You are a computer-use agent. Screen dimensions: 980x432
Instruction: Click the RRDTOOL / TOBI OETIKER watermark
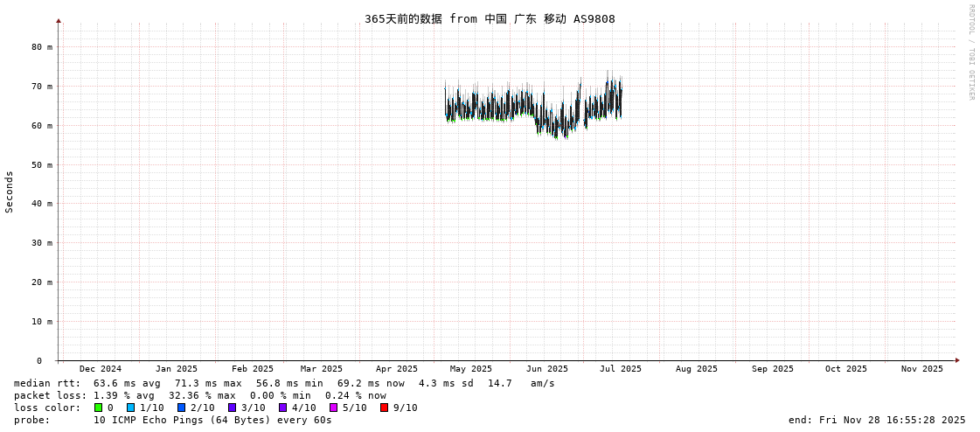point(970,52)
